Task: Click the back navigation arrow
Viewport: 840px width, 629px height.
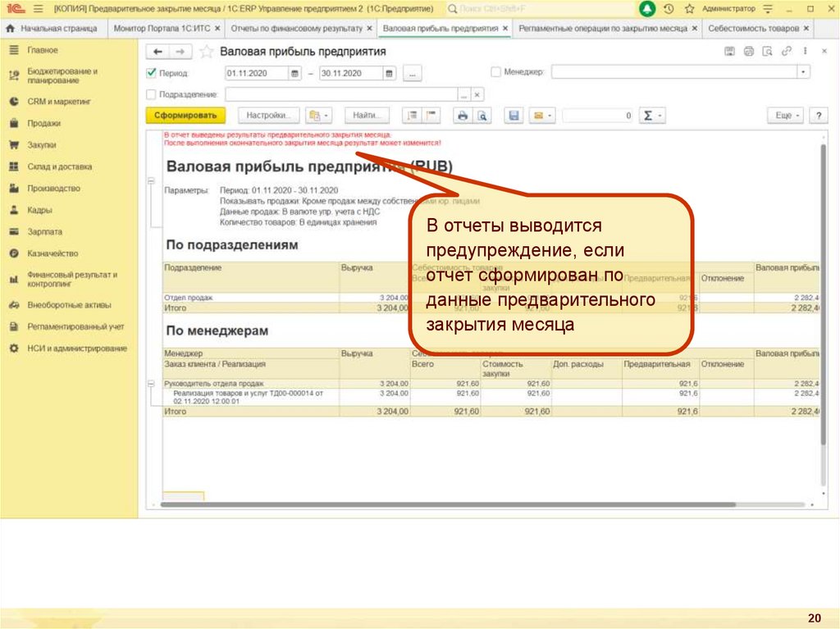Action: tap(157, 52)
